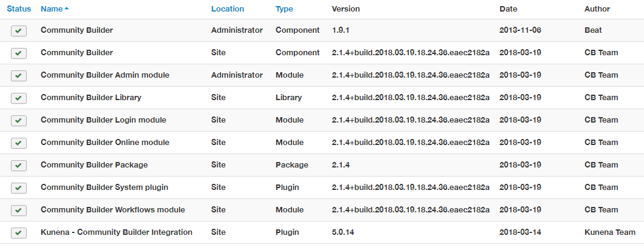Disable Community Builder Login module
Screen dimensions: 644x250
pyautogui.click(x=18, y=121)
